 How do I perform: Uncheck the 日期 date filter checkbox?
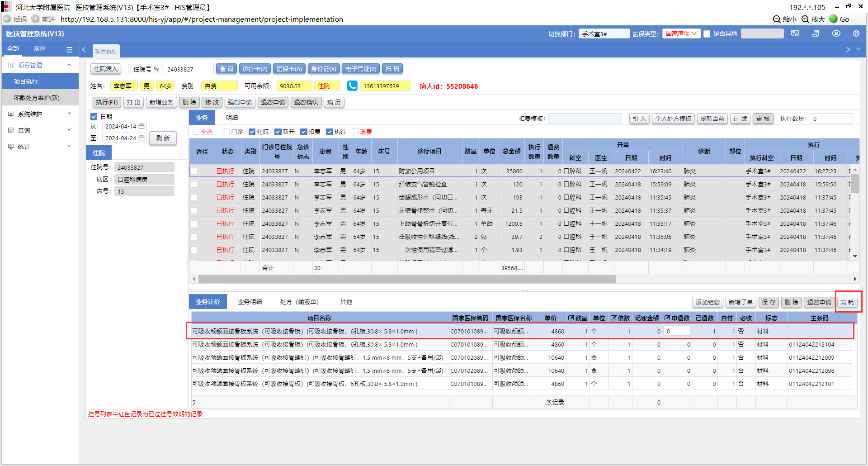[94, 117]
